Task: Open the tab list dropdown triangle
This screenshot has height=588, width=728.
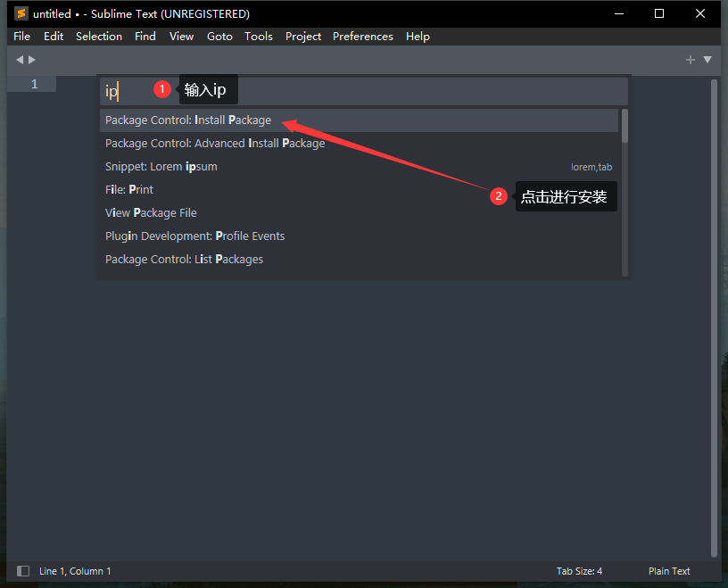Action: (707, 60)
